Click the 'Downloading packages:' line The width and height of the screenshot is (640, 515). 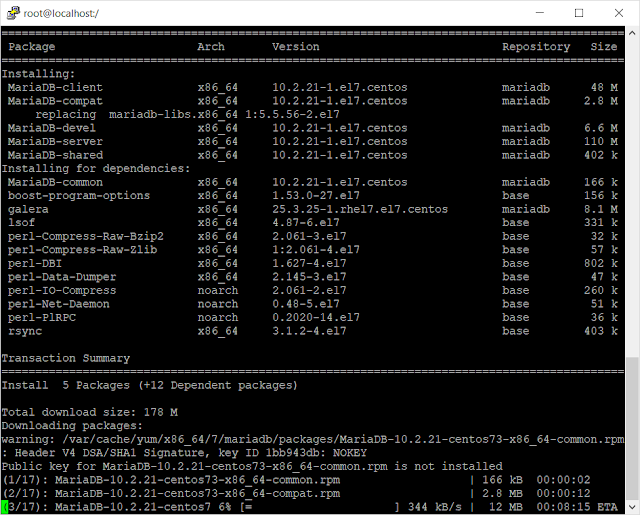click(x=72, y=426)
